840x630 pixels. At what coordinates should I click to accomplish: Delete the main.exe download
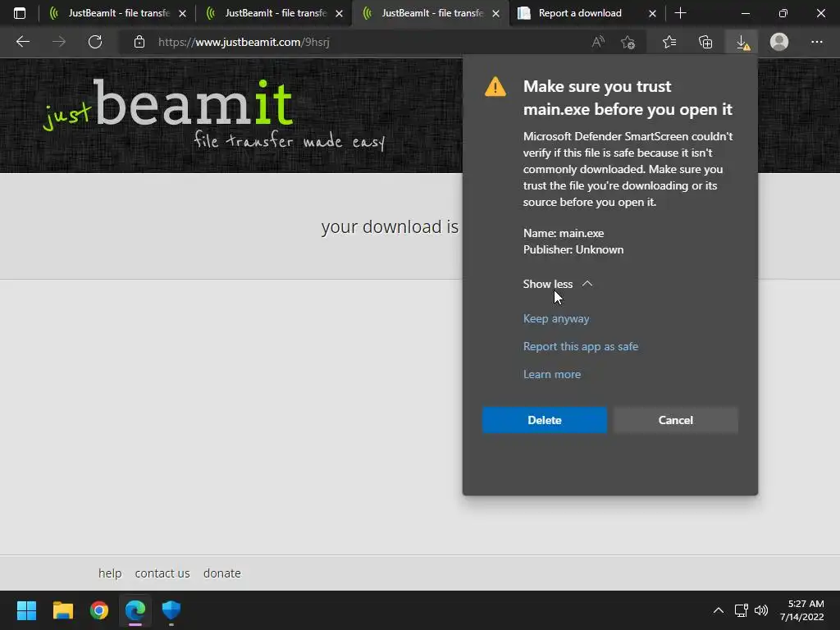coord(545,420)
